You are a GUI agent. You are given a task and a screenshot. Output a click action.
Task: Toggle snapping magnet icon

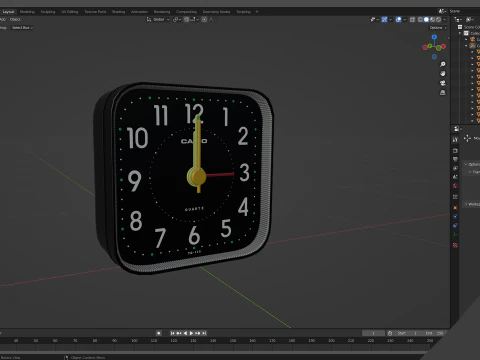tap(186, 19)
